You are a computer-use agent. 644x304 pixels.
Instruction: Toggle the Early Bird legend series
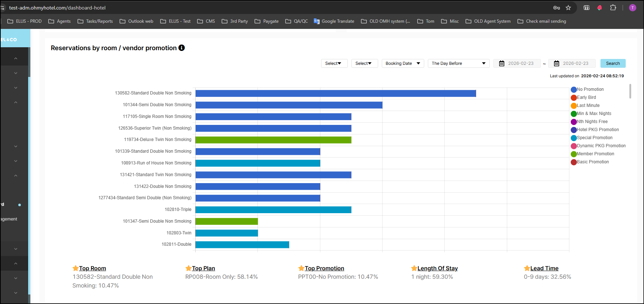(x=586, y=97)
